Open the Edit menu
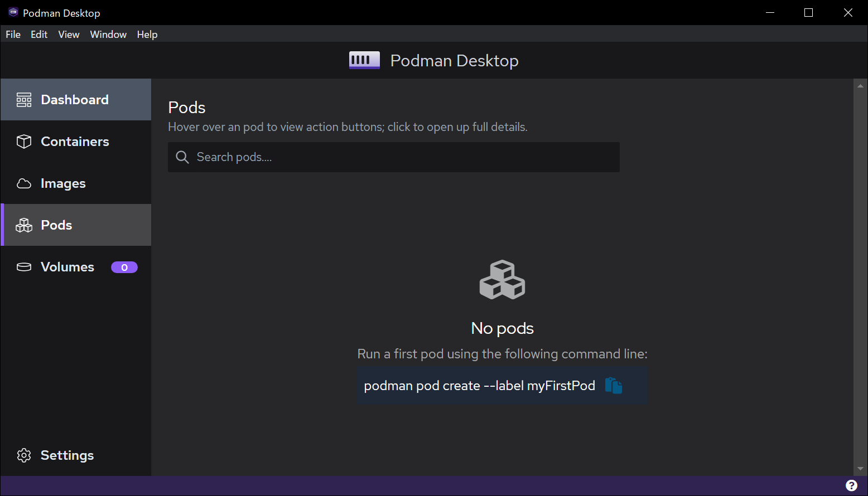This screenshot has width=868, height=496. [x=39, y=35]
